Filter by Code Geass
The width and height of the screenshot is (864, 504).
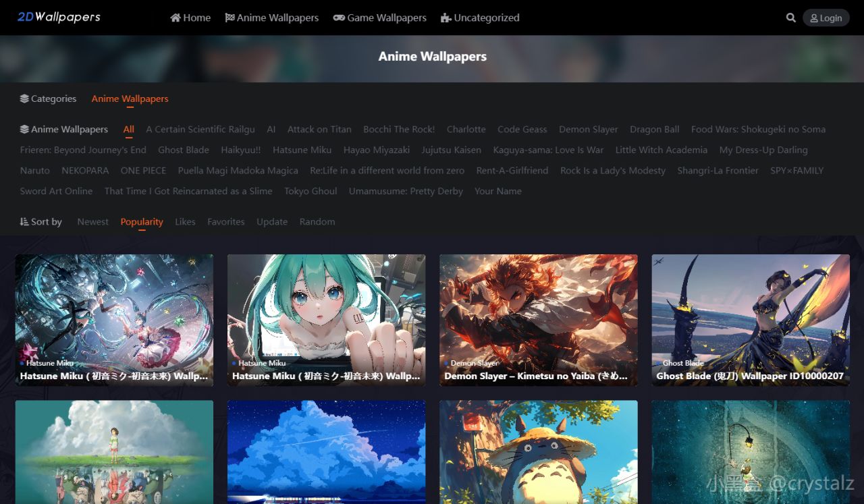pyautogui.click(x=522, y=130)
